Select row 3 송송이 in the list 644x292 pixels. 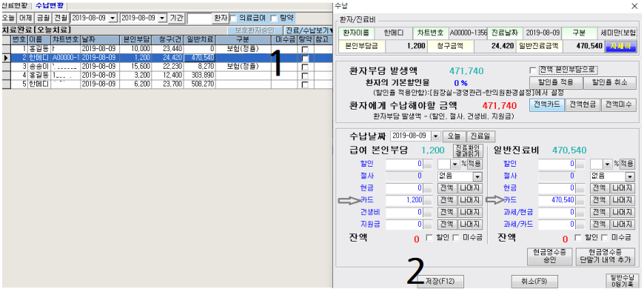coord(167,66)
